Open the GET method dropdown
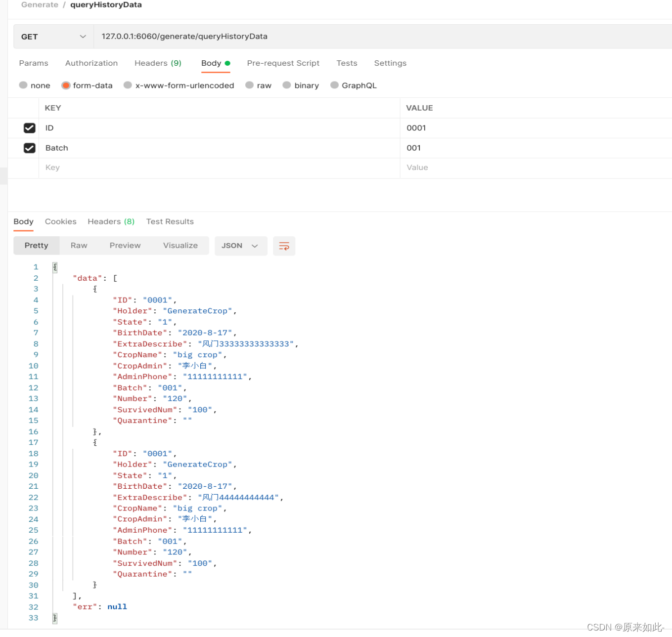Screen dimensions: 672x637 (x=53, y=37)
